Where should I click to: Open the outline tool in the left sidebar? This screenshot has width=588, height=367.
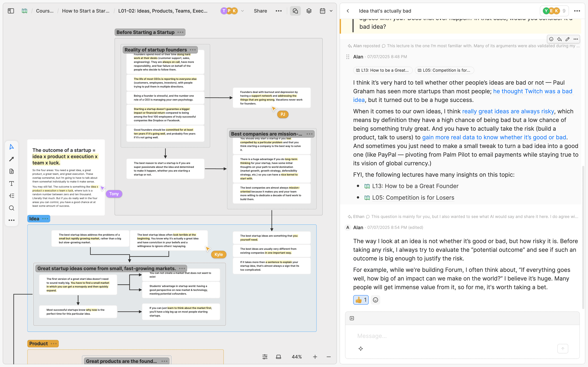point(11,196)
